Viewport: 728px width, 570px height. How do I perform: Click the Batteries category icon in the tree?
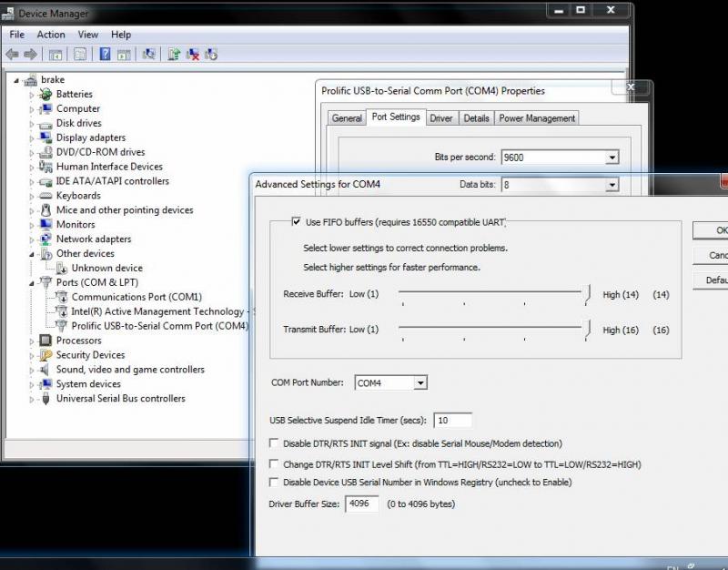coord(45,95)
